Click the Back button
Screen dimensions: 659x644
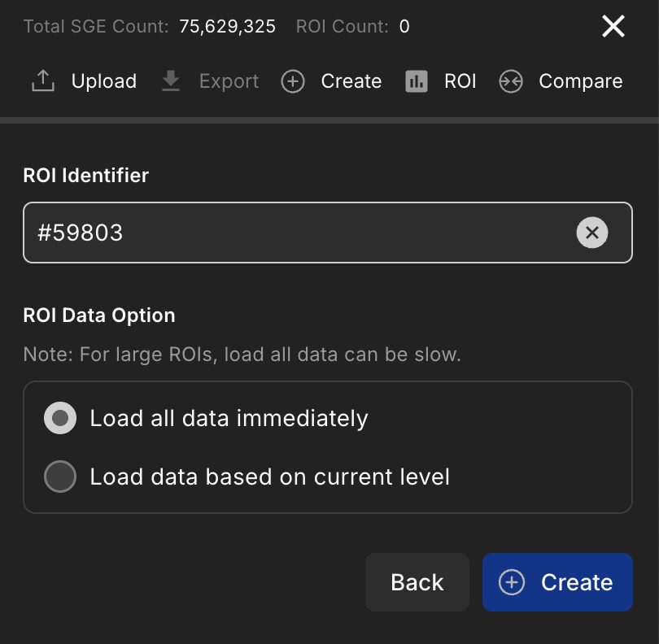417,582
